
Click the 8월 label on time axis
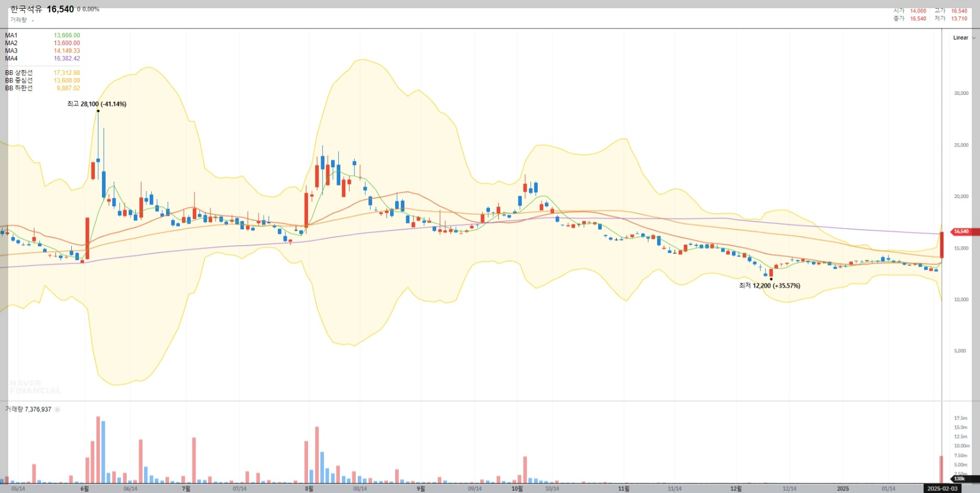309,489
